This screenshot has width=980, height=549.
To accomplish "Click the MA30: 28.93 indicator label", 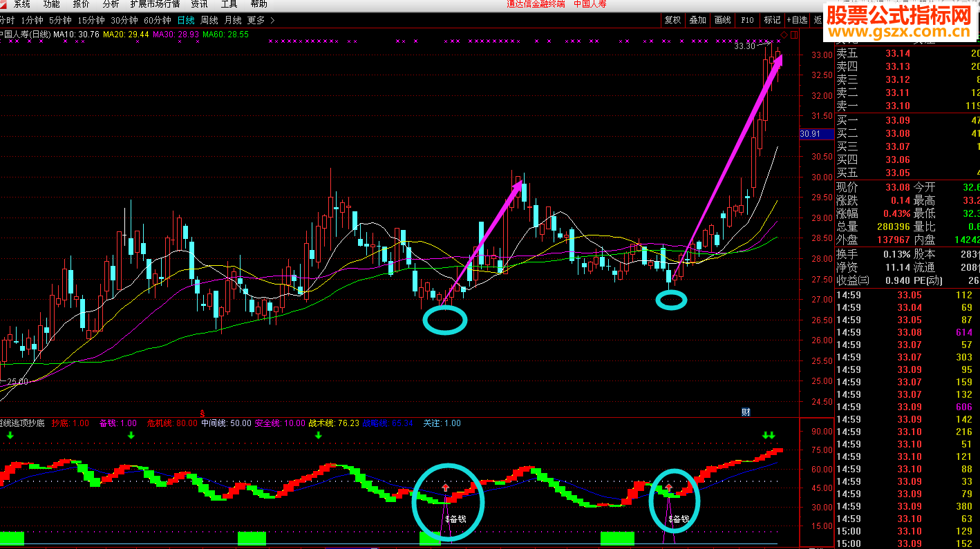I will click(176, 34).
